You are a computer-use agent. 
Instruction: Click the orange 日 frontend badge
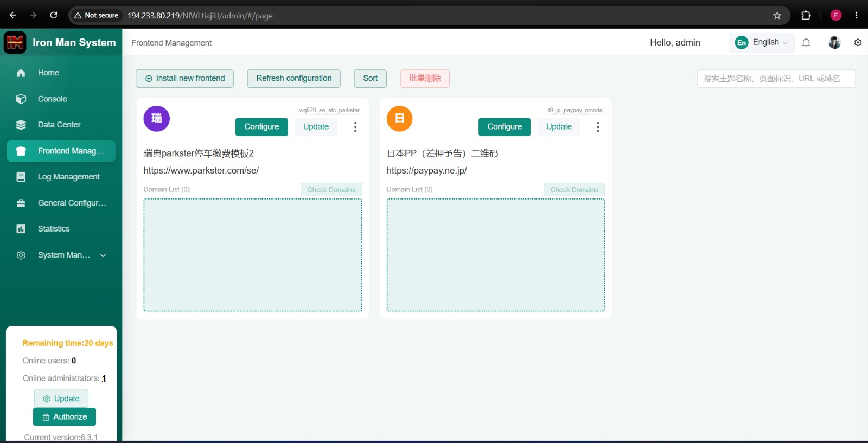coord(400,119)
